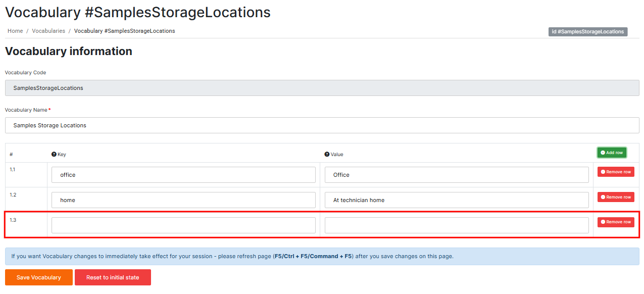Remove the row with key office
This screenshot has width=644, height=294.
(x=616, y=172)
